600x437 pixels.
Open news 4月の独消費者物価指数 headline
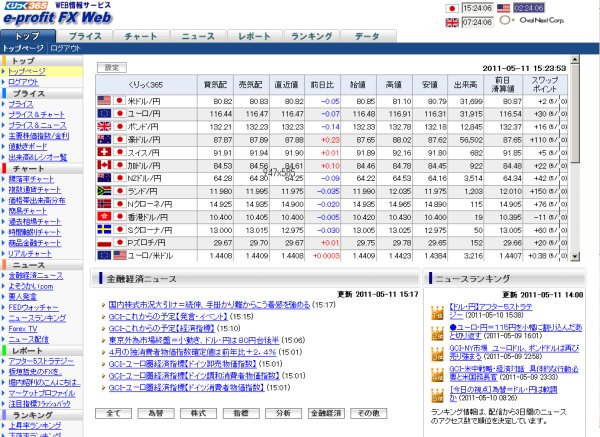pyautogui.click(x=192, y=352)
